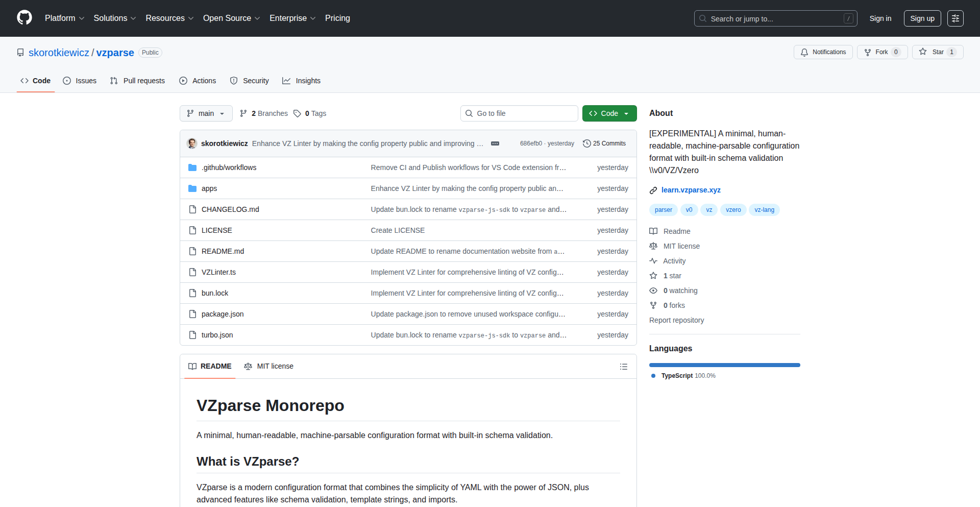This screenshot has width=980, height=507.
Task: Expand the green Code dropdown button
Action: [x=609, y=113]
